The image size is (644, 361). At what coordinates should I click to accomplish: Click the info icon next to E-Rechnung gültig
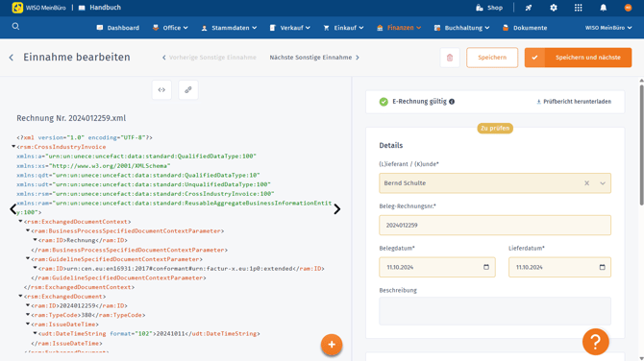(452, 102)
